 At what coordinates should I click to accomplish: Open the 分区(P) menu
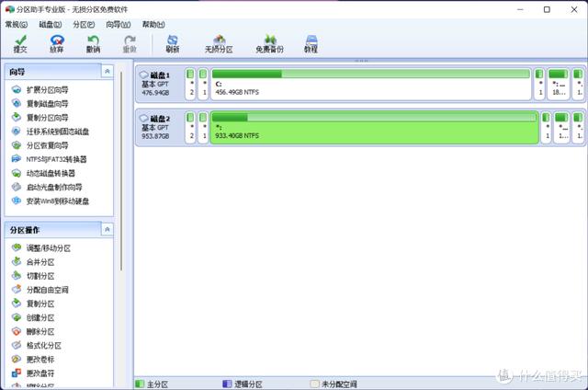84,25
